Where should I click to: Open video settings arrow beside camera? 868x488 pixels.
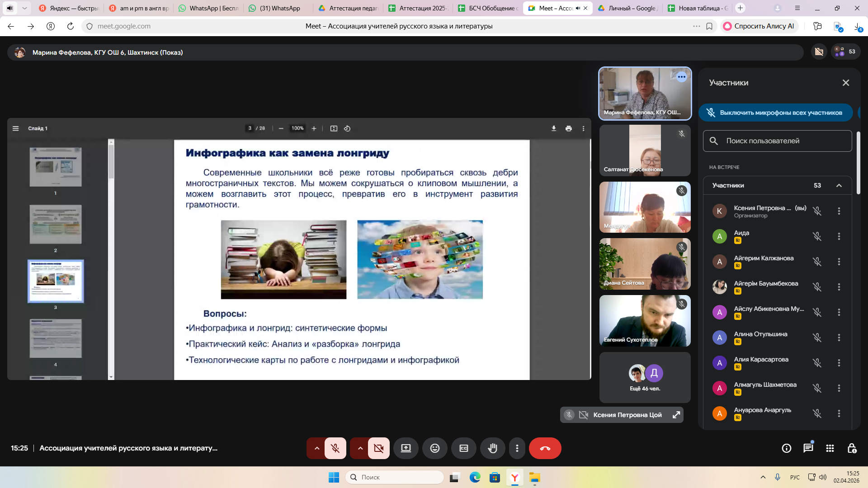[360, 448]
